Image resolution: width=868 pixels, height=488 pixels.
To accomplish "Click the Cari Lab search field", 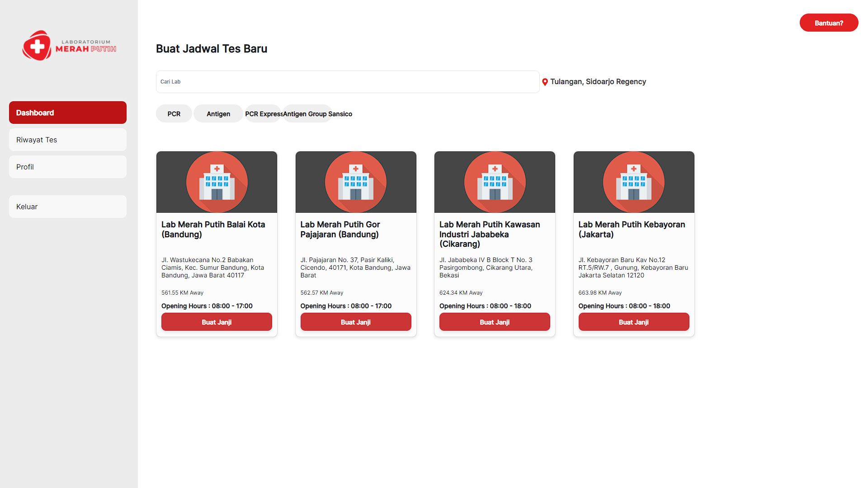I will click(347, 82).
